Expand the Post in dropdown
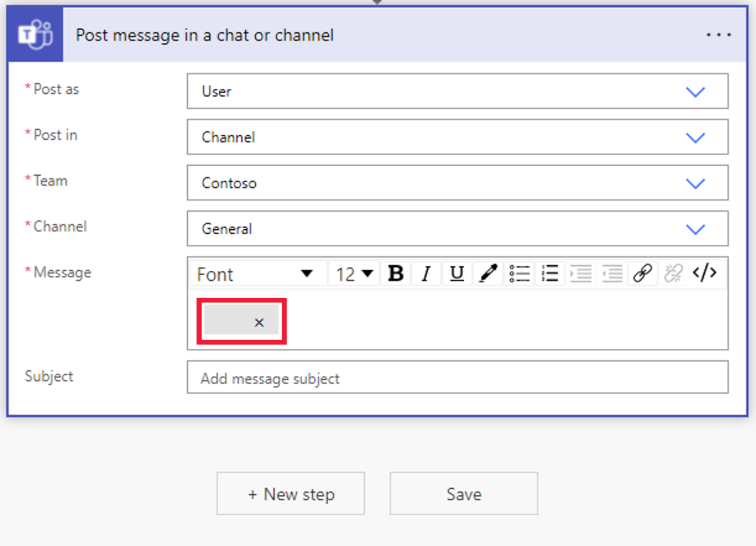 pyautogui.click(x=695, y=138)
